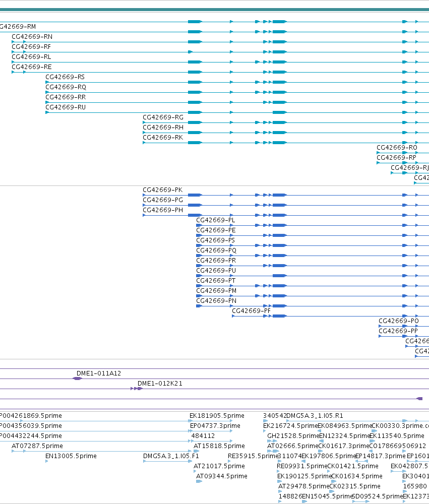This screenshot has height=504, width=429.
Task: Select the EN15045.5prime label
Action: [327, 496]
